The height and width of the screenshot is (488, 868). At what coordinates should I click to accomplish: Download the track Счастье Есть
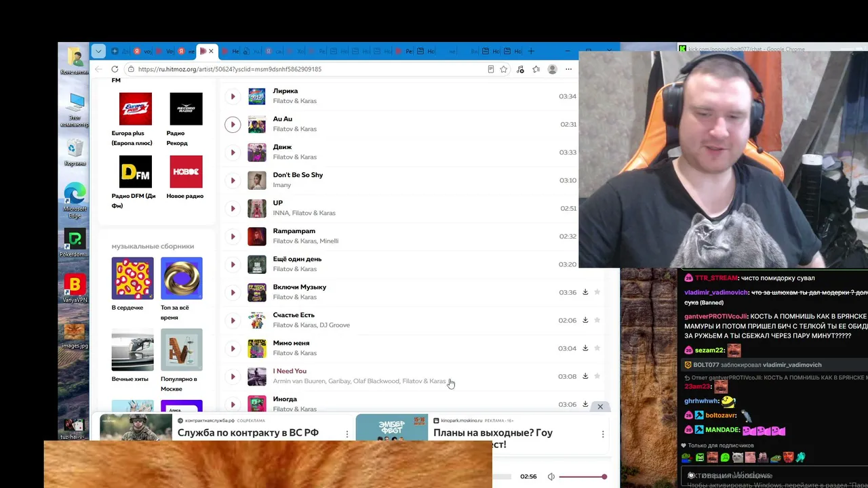(585, 320)
